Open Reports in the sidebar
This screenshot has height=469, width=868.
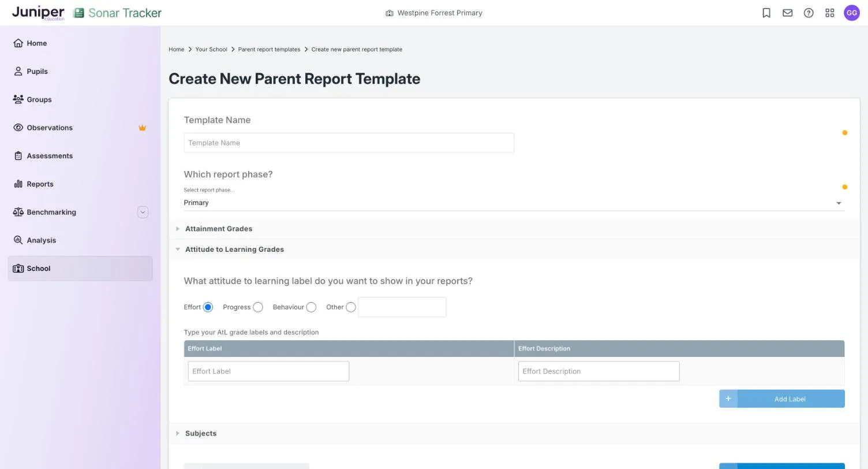point(80,184)
